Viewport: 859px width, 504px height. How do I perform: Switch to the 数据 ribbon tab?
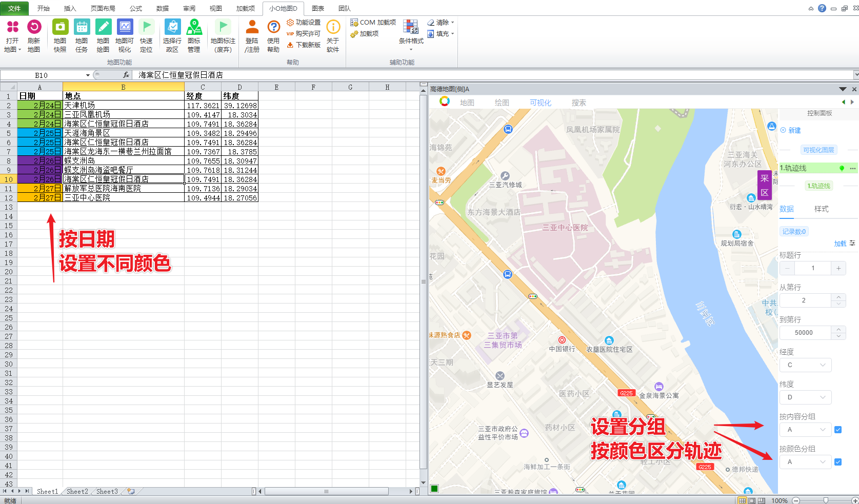click(x=163, y=8)
